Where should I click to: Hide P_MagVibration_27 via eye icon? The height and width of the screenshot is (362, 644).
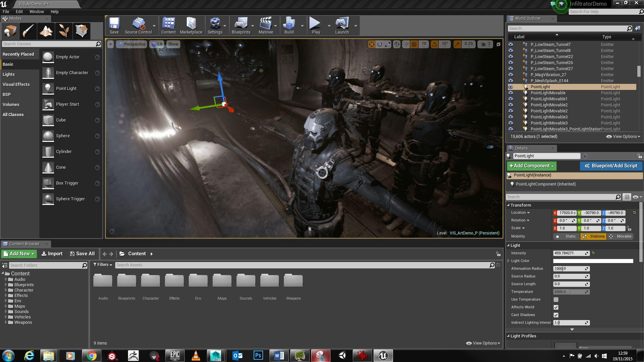pos(511,75)
